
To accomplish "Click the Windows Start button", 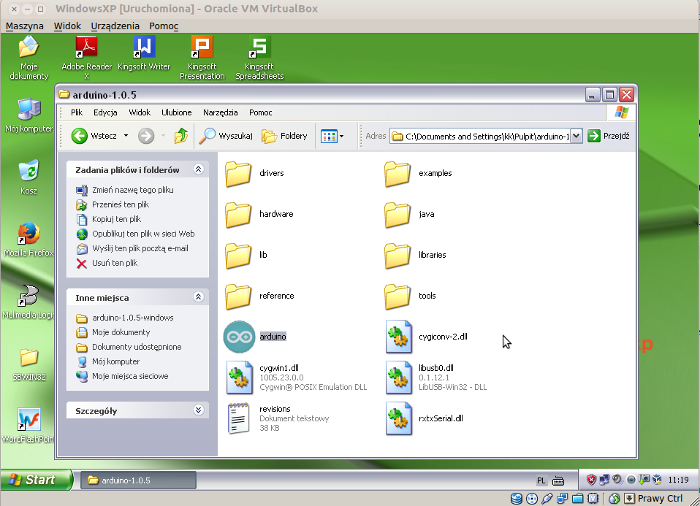I will pyautogui.click(x=36, y=480).
